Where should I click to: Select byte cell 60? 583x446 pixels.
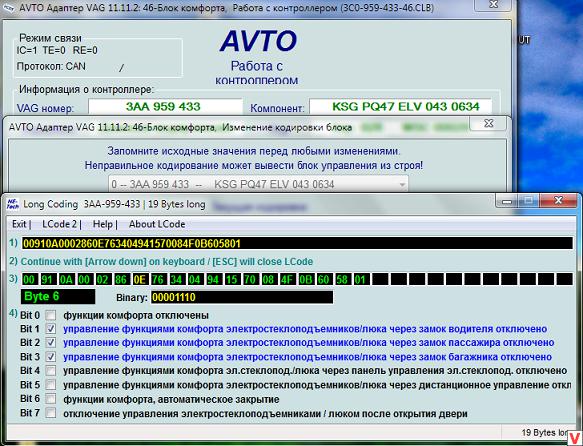pos(324,279)
